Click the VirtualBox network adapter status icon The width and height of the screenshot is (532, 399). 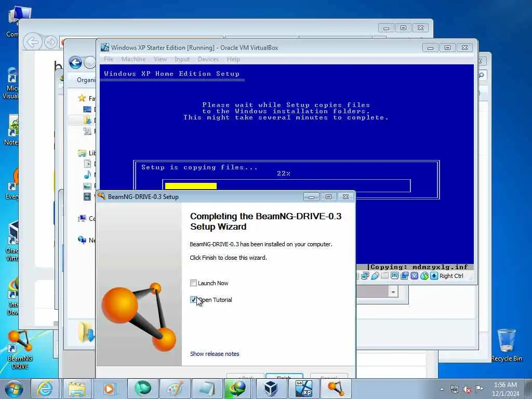click(x=365, y=276)
